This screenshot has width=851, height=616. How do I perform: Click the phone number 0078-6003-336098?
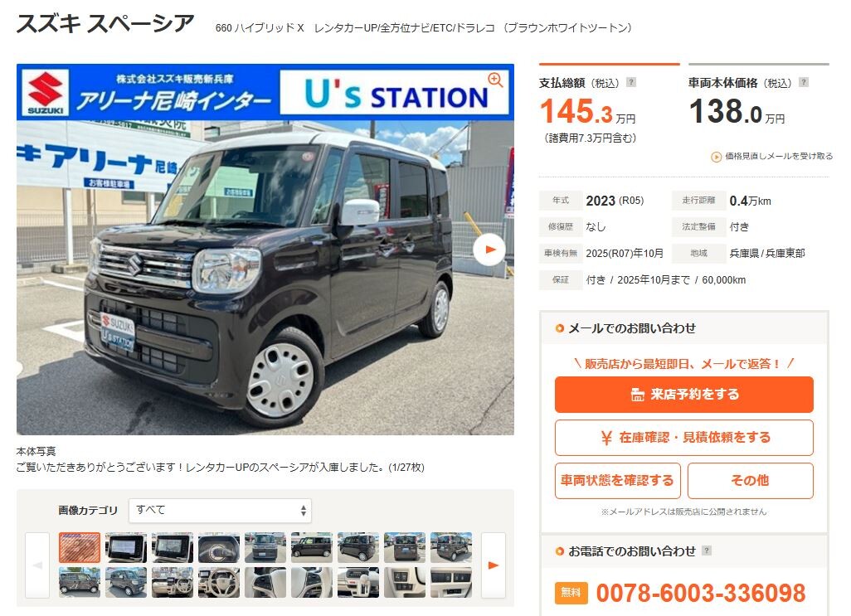click(701, 593)
